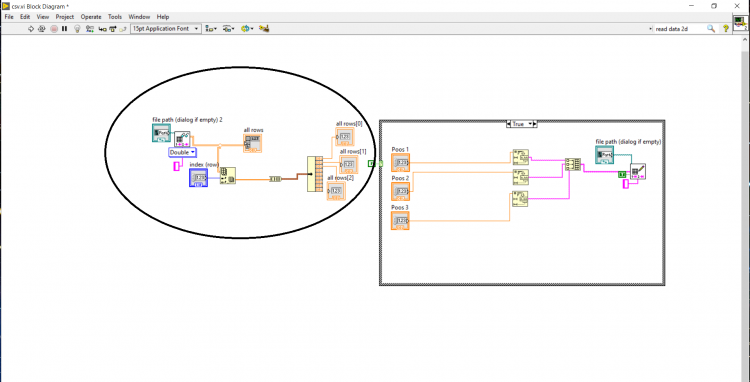The height and width of the screenshot is (382, 750).
Task: Select the pink string constant below Double
Action: [x=176, y=166]
